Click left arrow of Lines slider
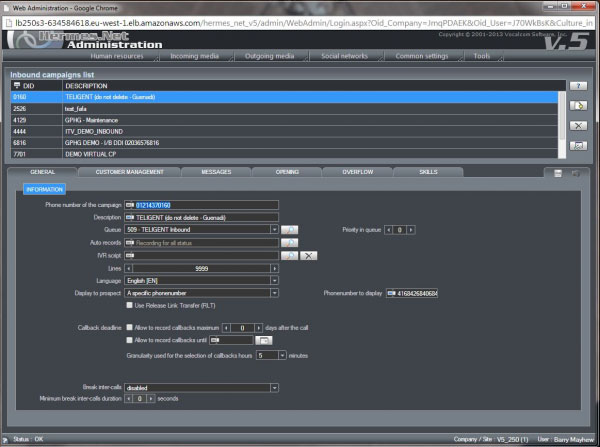 129,269
